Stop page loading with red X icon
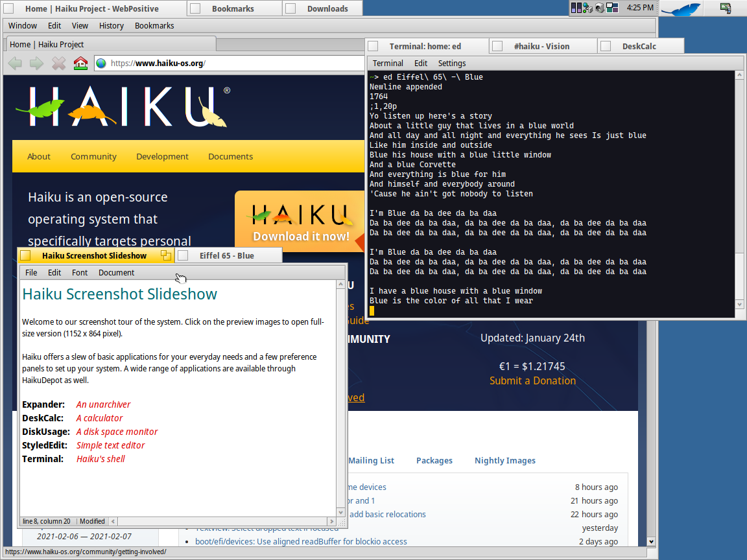Image resolution: width=747 pixels, height=560 pixels. [58, 64]
